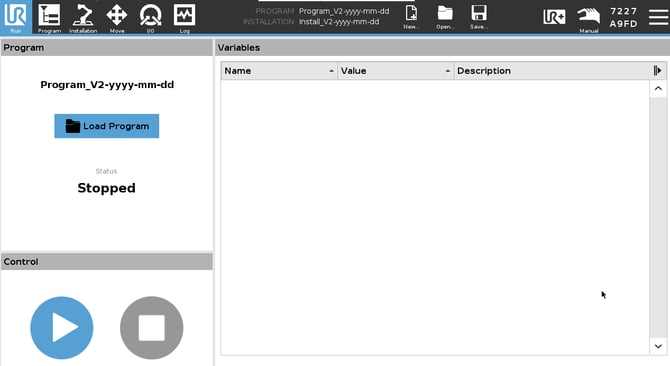Click the Install_V2-yyyy-mm-dd installation name
Screen dimensions: 670x366
(339, 21)
